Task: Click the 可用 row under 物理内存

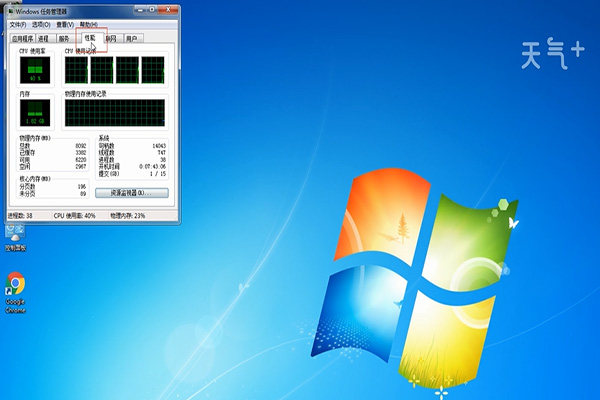Action: (x=53, y=160)
